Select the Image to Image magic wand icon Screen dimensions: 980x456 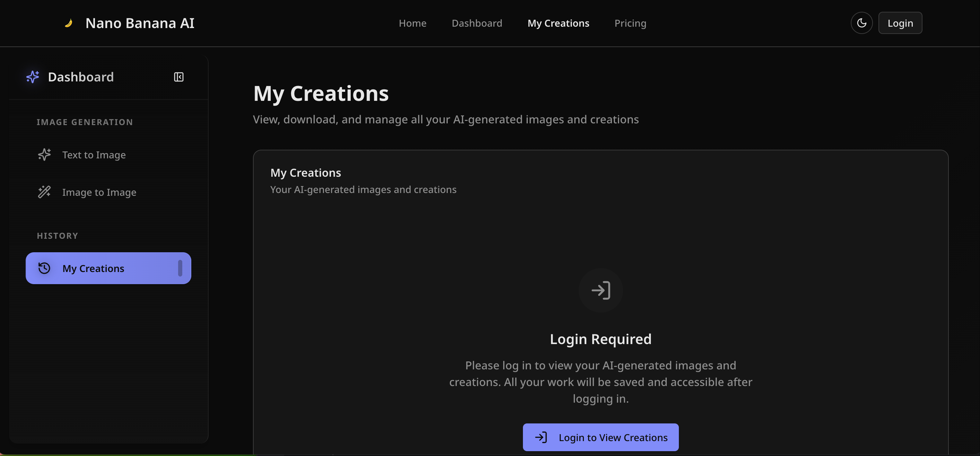point(44,192)
